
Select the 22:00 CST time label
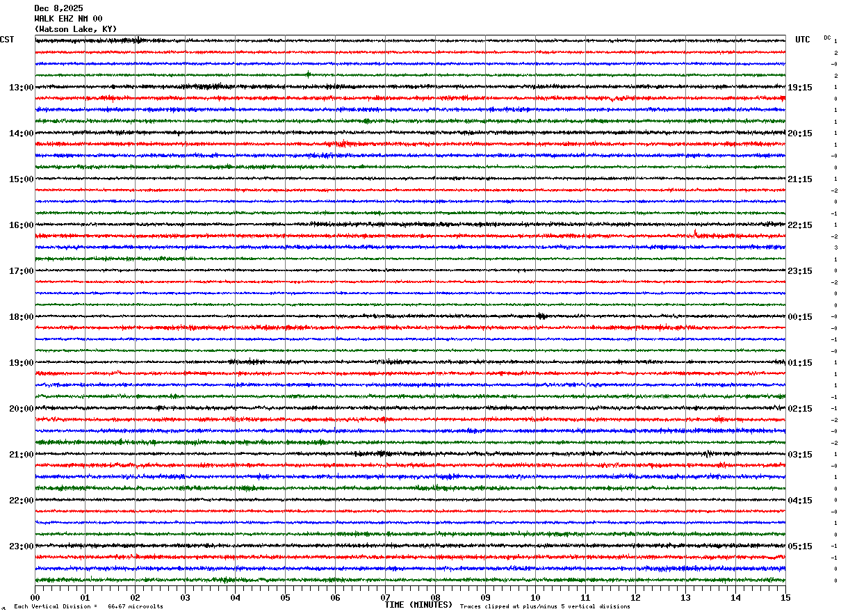(22, 501)
